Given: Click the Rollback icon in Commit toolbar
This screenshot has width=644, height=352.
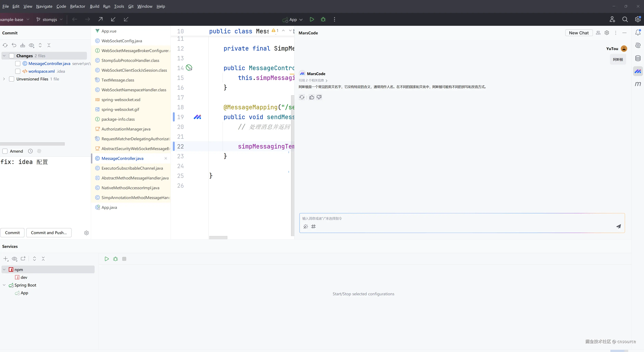Looking at the screenshot, I should coord(14,45).
